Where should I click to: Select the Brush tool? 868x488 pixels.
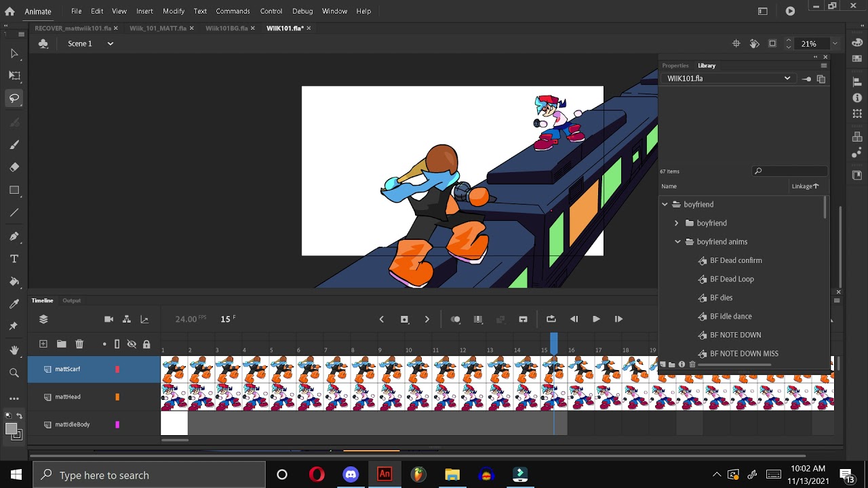point(14,144)
